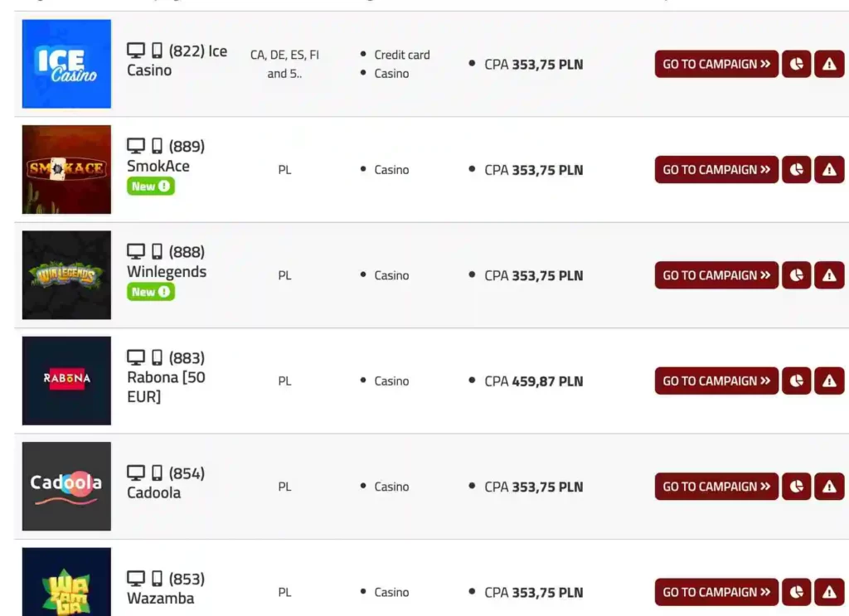Open statistics pie chart for Ice Casino campaign
The height and width of the screenshot is (616, 849).
click(796, 64)
